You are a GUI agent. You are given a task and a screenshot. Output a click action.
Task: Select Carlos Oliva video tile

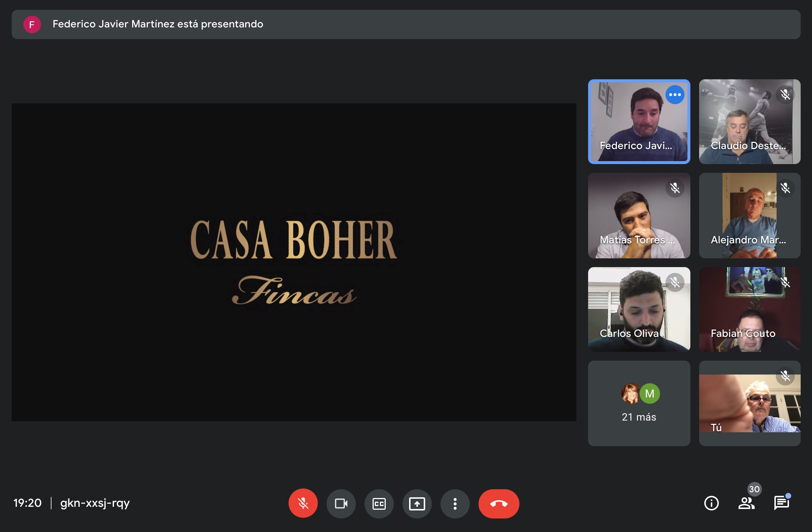click(x=639, y=309)
